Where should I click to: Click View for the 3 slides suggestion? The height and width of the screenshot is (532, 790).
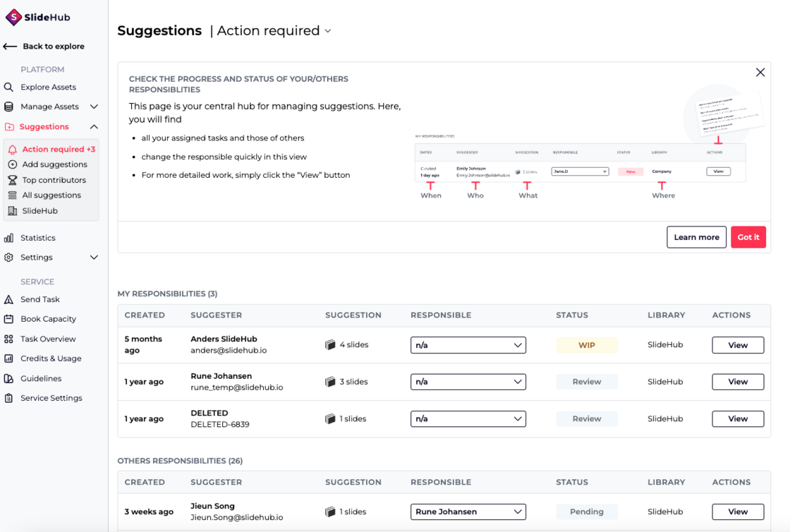point(738,382)
